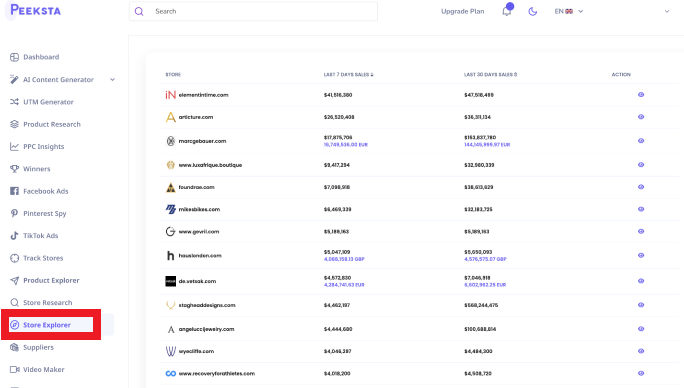Click the Facebook logo icon
This screenshot has width=684, height=388.
[x=14, y=191]
